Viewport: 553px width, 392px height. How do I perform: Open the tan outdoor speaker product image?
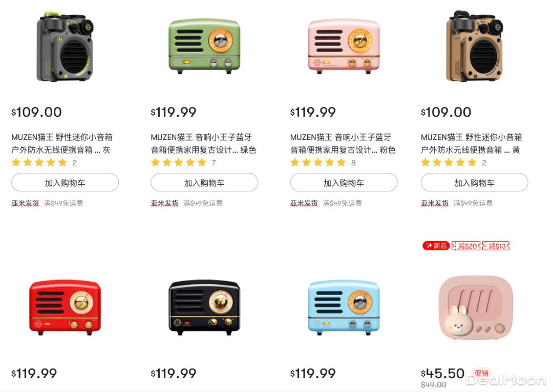474,46
